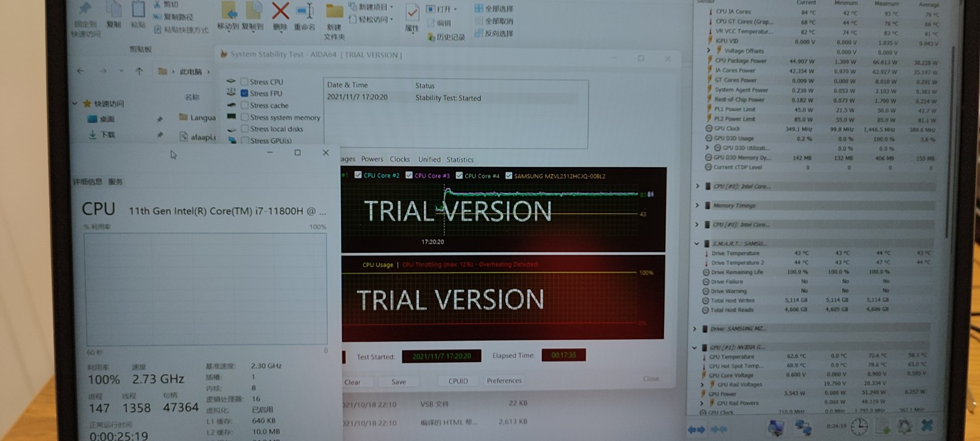Uncheck SAMSUNG MZVL2512HCJQ graph checkbox
This screenshot has height=441, width=980.
(x=508, y=176)
